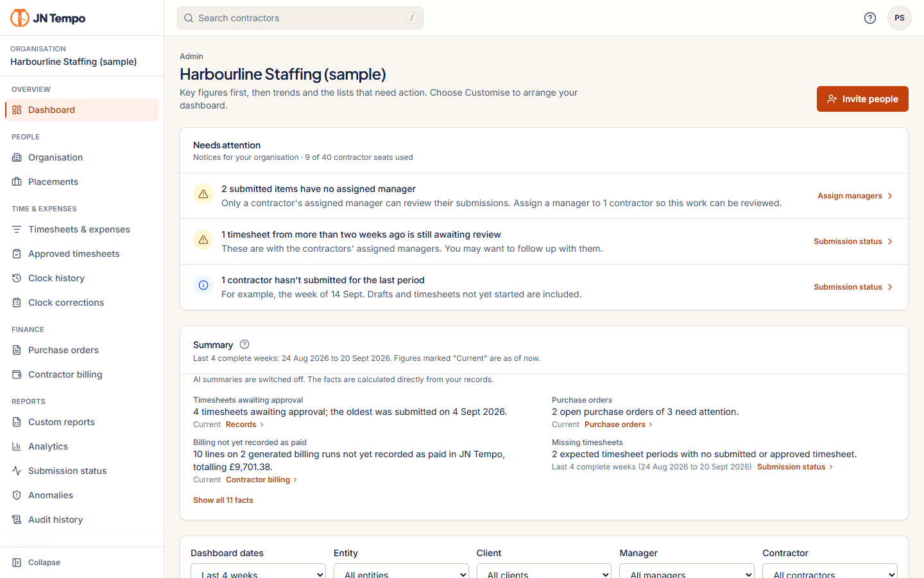Click the Assign managers link
The height and width of the screenshot is (578, 924).
tap(855, 196)
